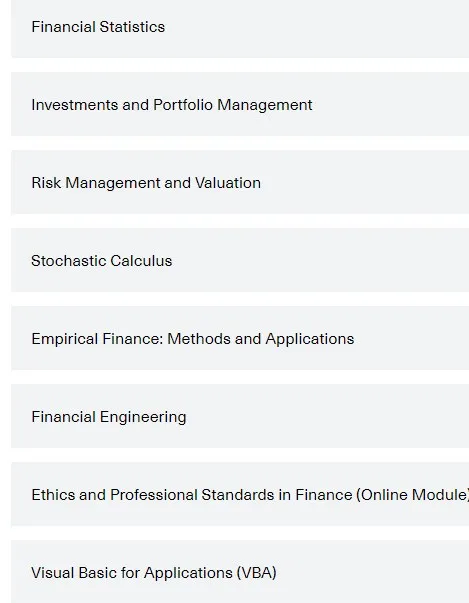469x603 pixels.
Task: Open the Financial Engineering accordion row
Action: (240, 416)
